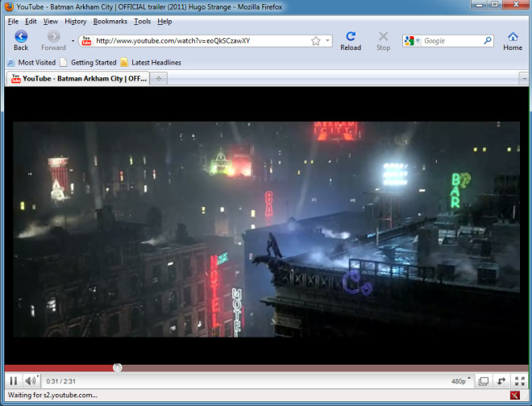Click the red status bar icon
Screen dimensions: 532x406
515,396
